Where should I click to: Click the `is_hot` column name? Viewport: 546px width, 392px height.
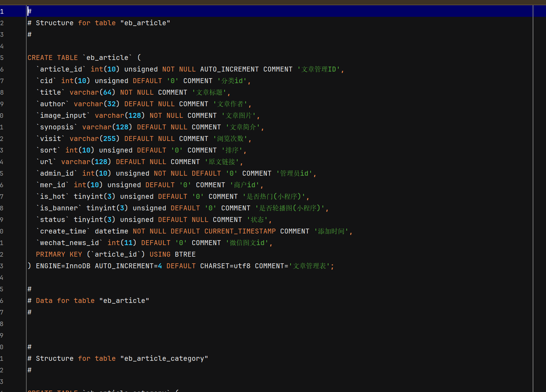point(53,197)
